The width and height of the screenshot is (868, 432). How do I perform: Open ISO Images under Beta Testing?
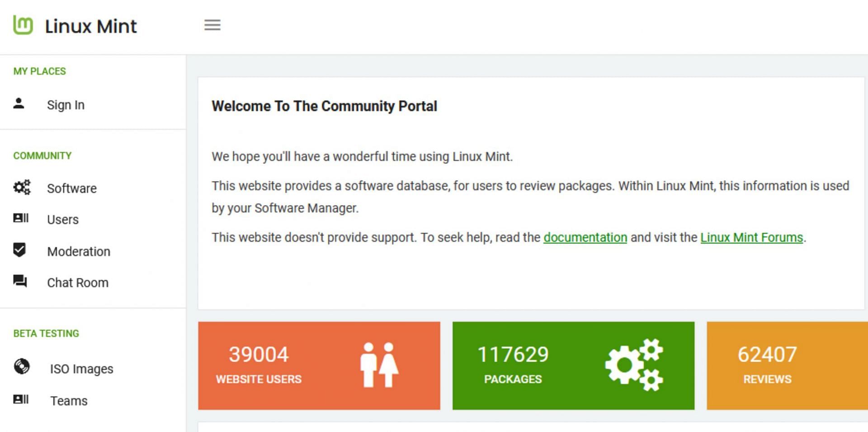pyautogui.click(x=81, y=369)
